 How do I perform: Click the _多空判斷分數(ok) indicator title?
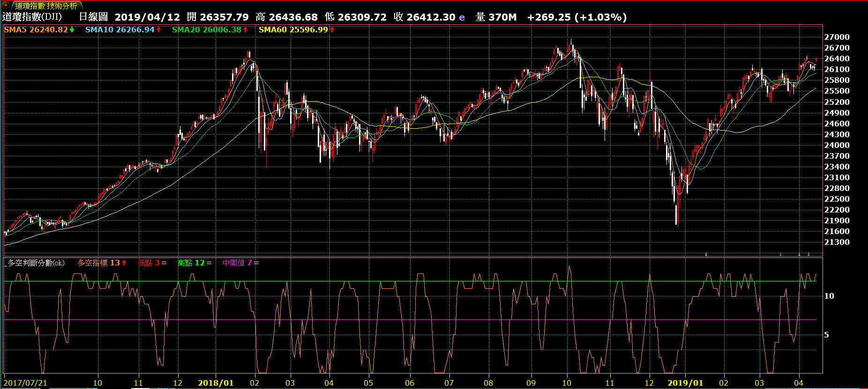click(x=35, y=263)
